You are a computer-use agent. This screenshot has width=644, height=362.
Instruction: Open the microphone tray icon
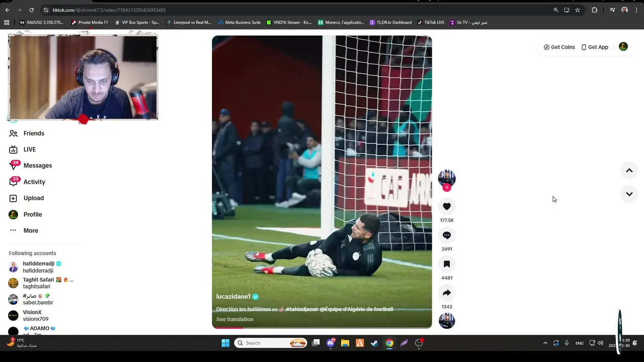[567, 343]
